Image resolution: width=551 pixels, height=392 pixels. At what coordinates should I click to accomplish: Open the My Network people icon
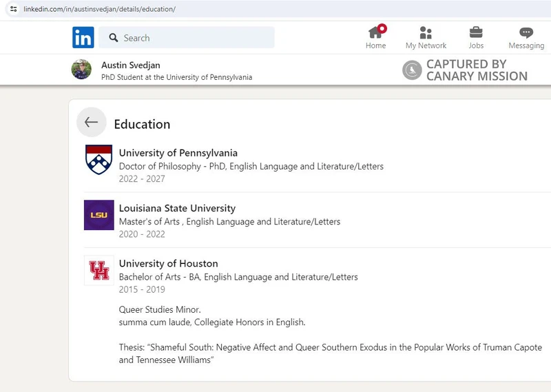[x=426, y=32]
